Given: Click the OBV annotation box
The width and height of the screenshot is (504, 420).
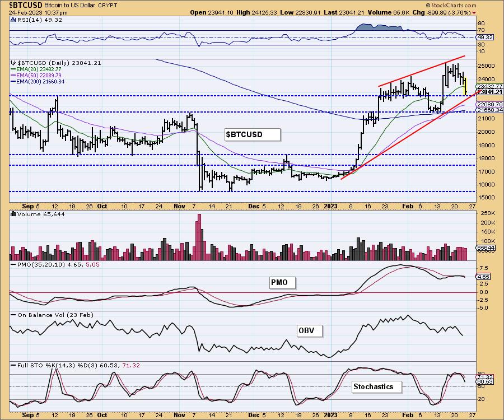Looking at the screenshot, I should (x=309, y=330).
